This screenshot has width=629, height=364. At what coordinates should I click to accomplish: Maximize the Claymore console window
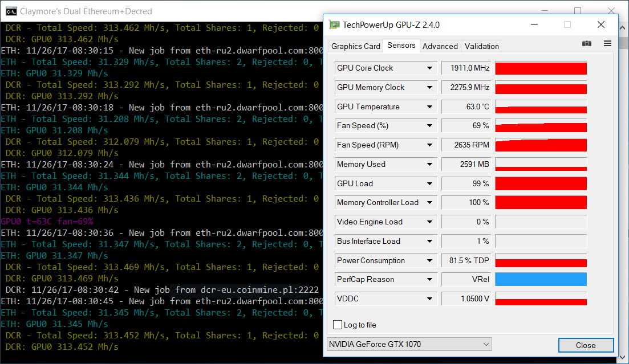point(578,10)
